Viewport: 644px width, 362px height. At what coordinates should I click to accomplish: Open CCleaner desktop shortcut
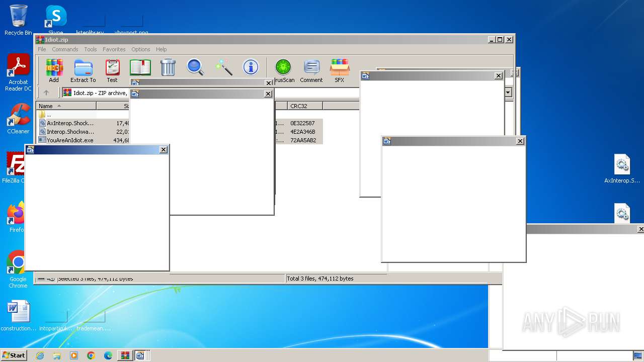point(18,119)
